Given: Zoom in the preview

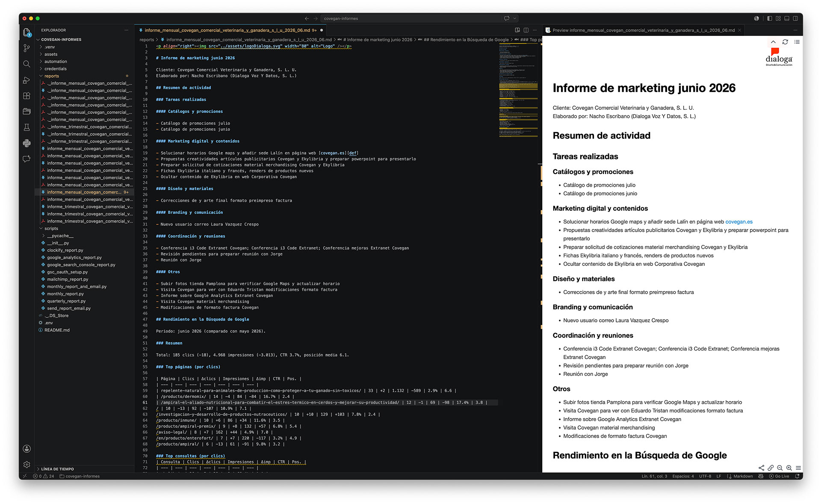Looking at the screenshot, I should coord(789,468).
